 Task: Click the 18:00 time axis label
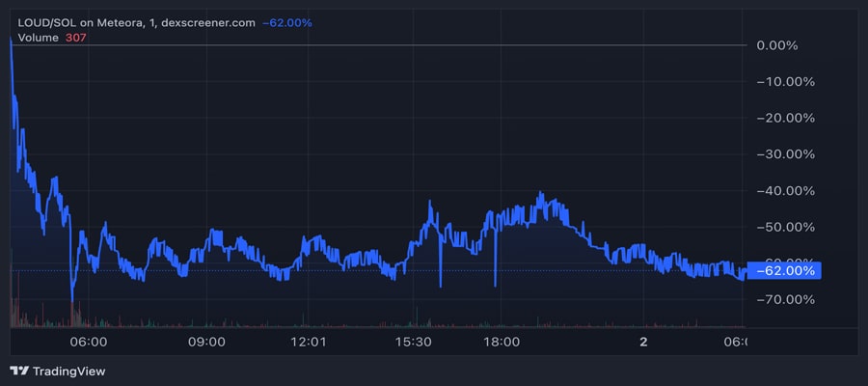coord(501,343)
